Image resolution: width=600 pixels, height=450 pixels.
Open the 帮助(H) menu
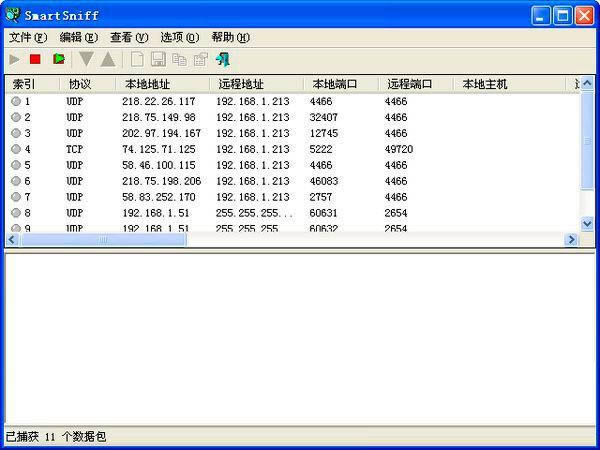[230, 38]
